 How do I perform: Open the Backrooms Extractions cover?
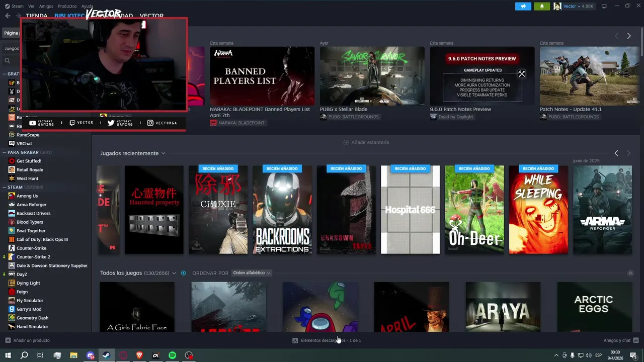tap(282, 210)
